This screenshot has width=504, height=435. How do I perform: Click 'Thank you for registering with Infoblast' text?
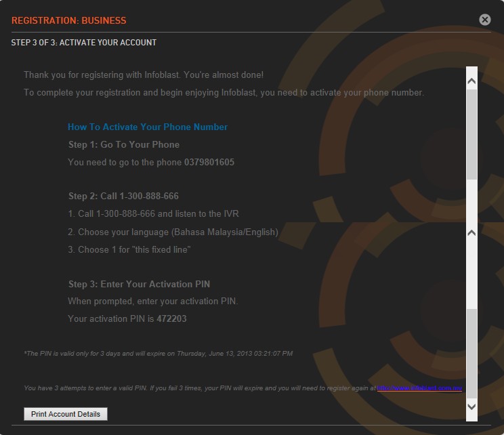tap(144, 75)
